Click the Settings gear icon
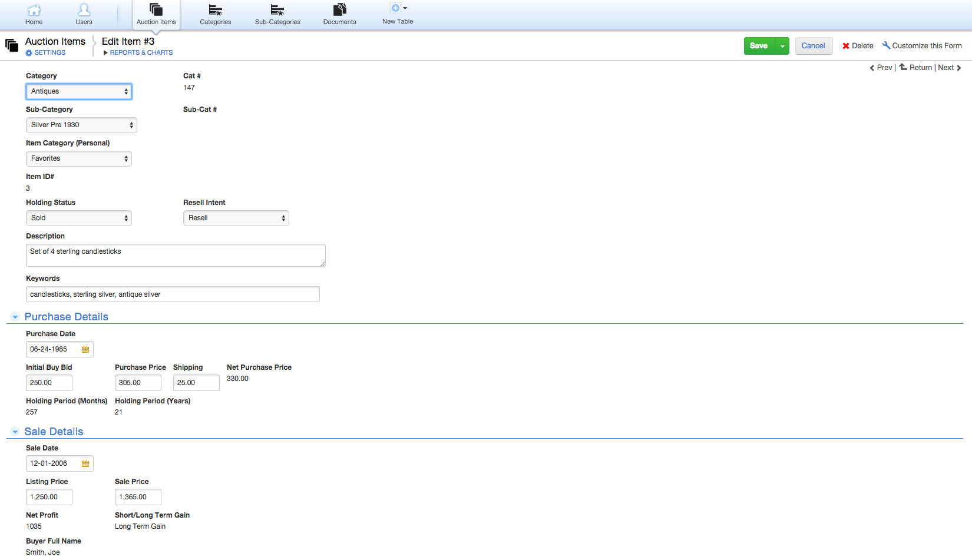The height and width of the screenshot is (560, 972). [x=29, y=53]
